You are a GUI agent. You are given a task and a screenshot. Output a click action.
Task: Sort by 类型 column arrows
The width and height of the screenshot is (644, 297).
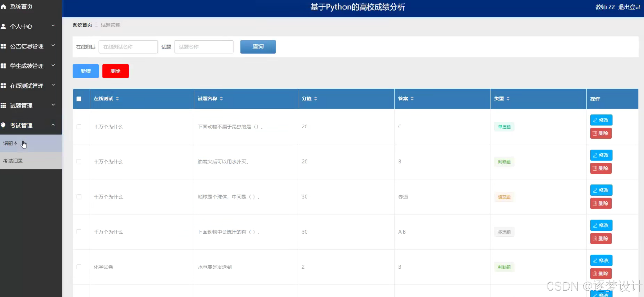[508, 99]
